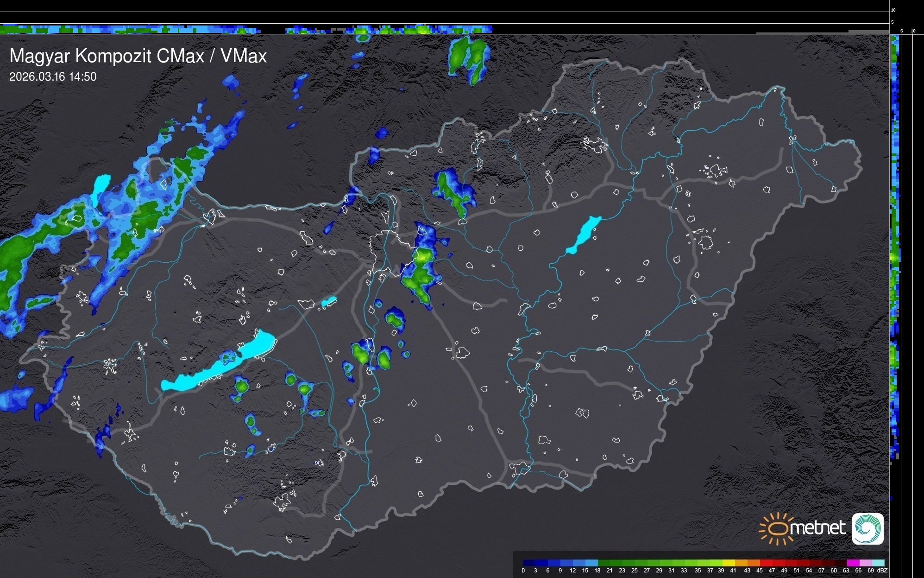Pick the yellow 39 dBZ legend swatch
Screen dimensions: 924x578
coord(729,563)
